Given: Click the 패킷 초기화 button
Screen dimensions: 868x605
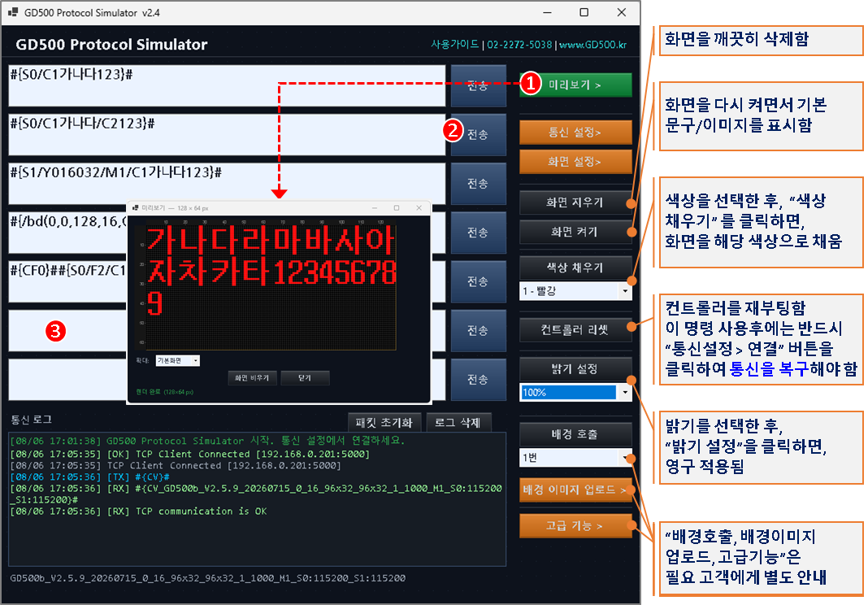Looking at the screenshot, I should pos(384,423).
